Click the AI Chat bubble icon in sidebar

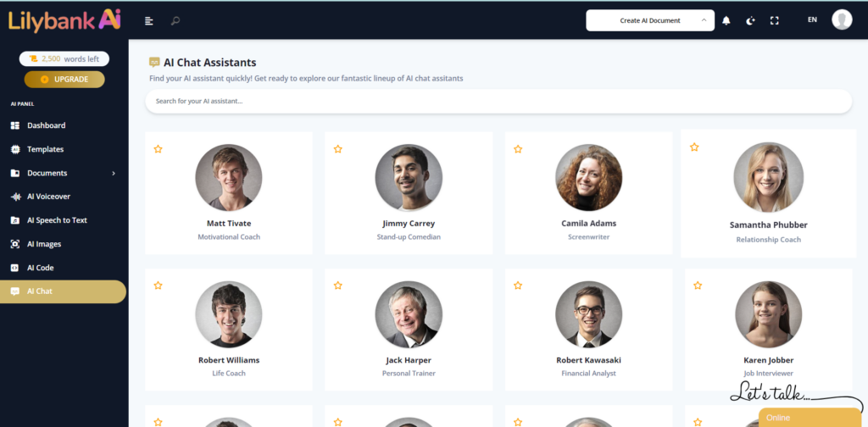(x=15, y=291)
